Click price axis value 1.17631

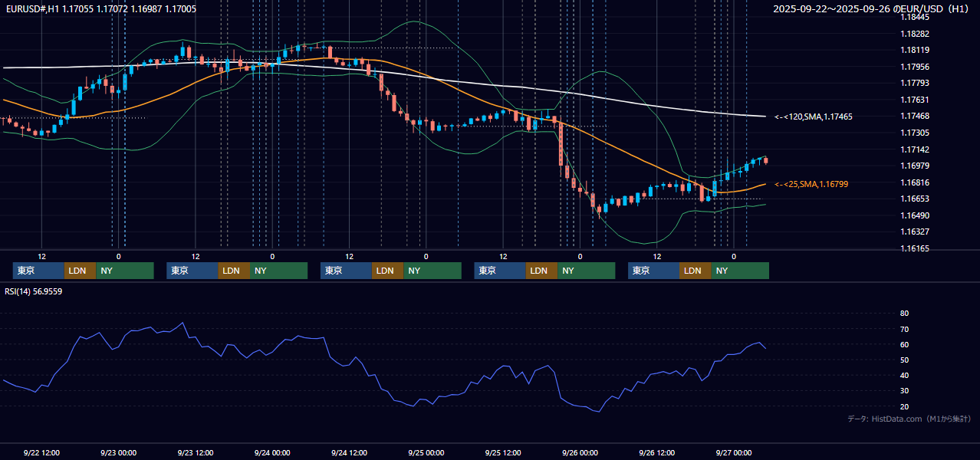coord(915,100)
